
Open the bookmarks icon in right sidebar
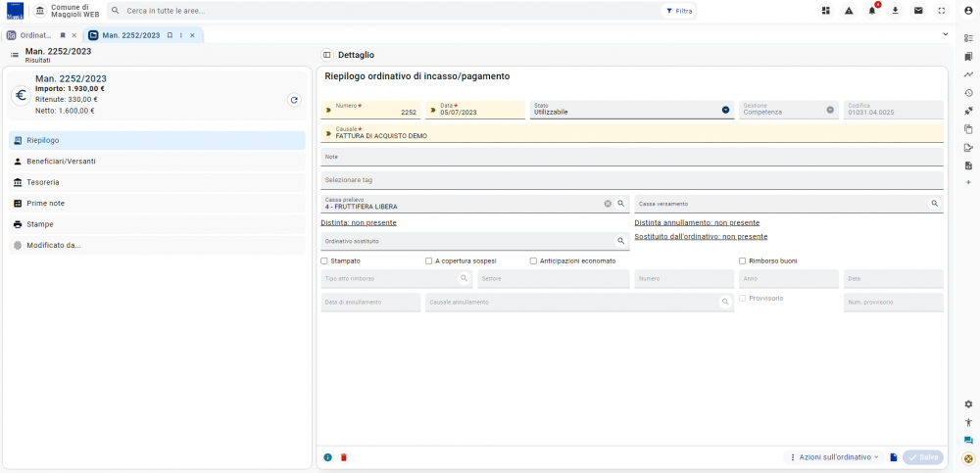(x=969, y=56)
